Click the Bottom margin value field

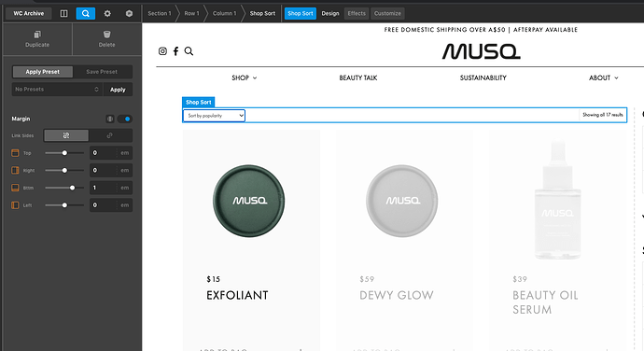point(104,188)
